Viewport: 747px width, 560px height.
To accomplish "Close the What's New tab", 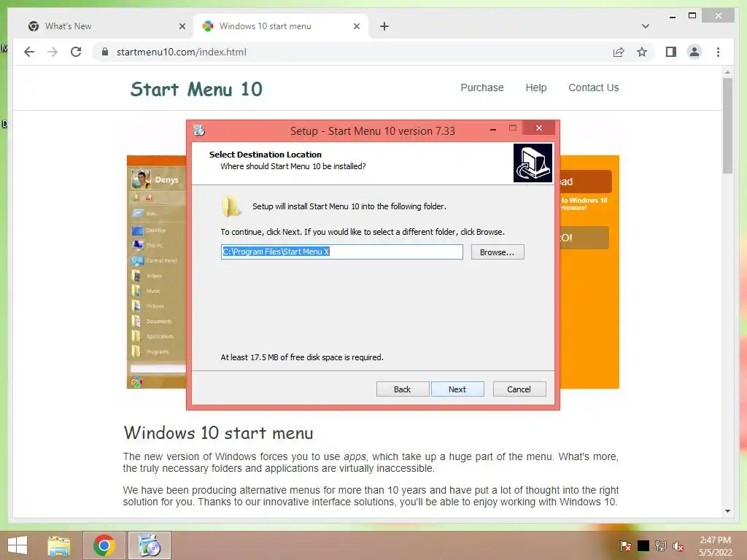I will click(x=182, y=26).
